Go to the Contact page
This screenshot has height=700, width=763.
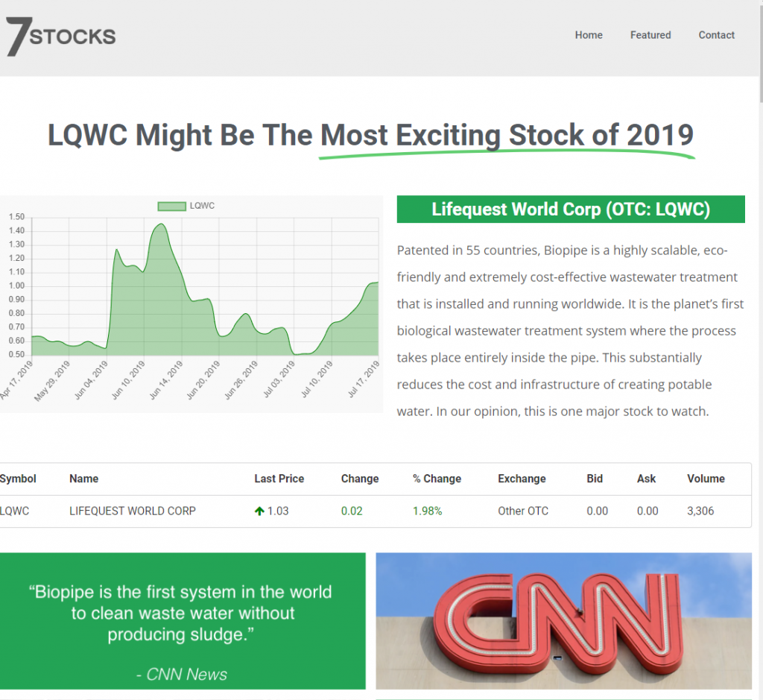pos(716,35)
